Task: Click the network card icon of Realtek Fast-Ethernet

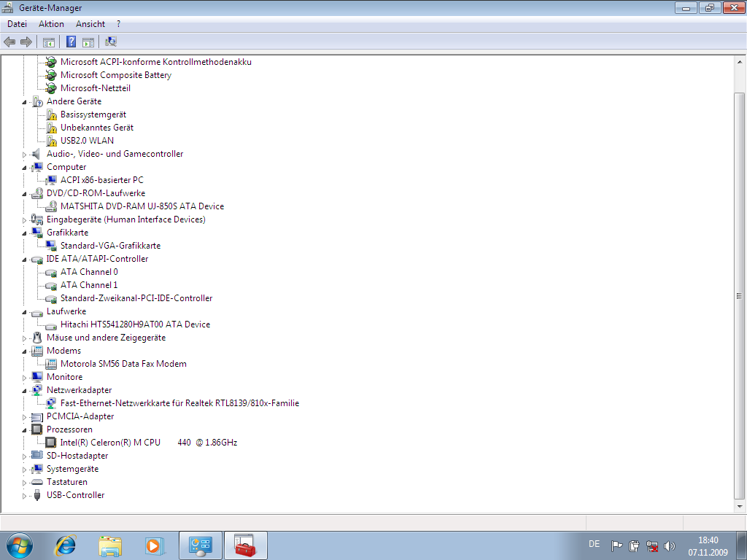Action: (51, 403)
